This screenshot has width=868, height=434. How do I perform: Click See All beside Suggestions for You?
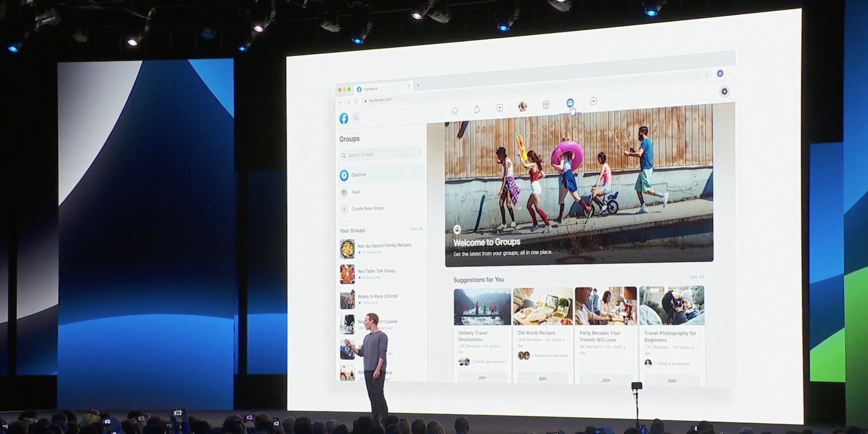click(x=697, y=277)
